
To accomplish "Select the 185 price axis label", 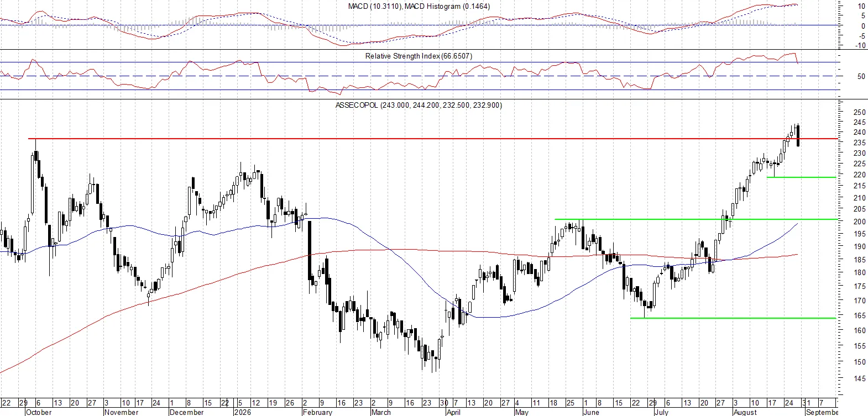I will (860, 259).
